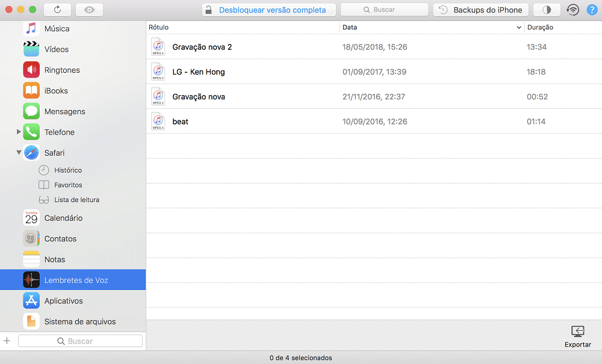Open the Música section icon
602x364 pixels.
click(31, 28)
